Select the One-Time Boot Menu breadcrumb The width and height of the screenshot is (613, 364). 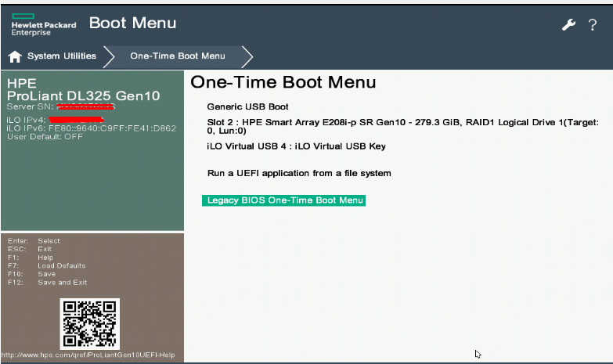(x=177, y=56)
